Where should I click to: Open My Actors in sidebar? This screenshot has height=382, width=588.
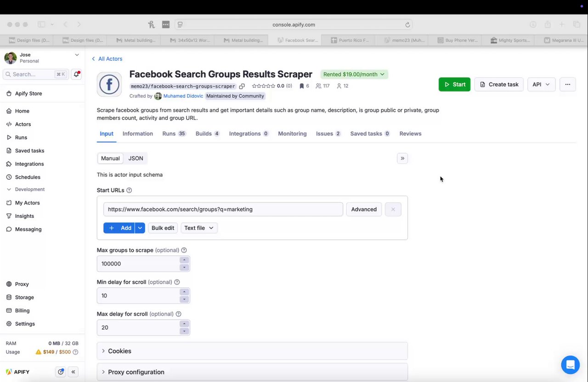coord(27,203)
